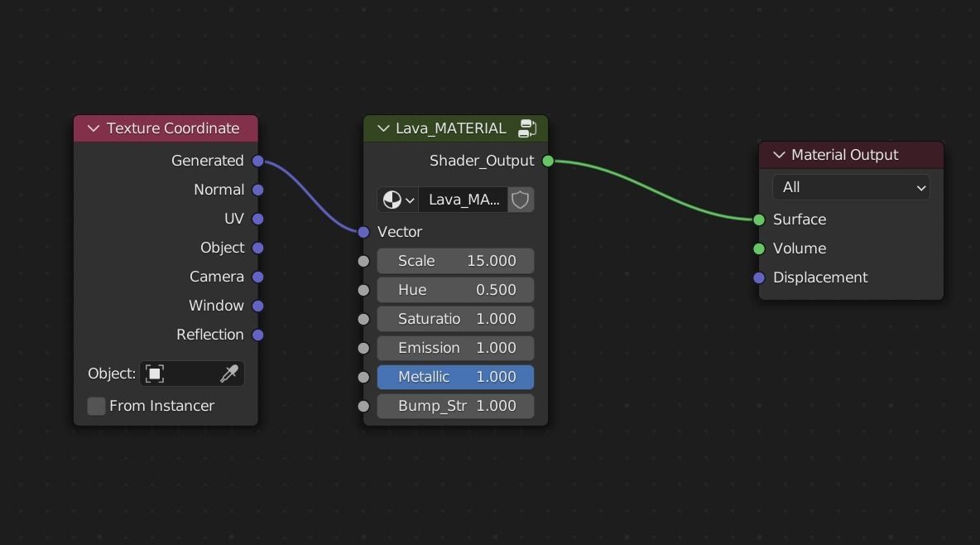Select the Material Output node title

844,155
